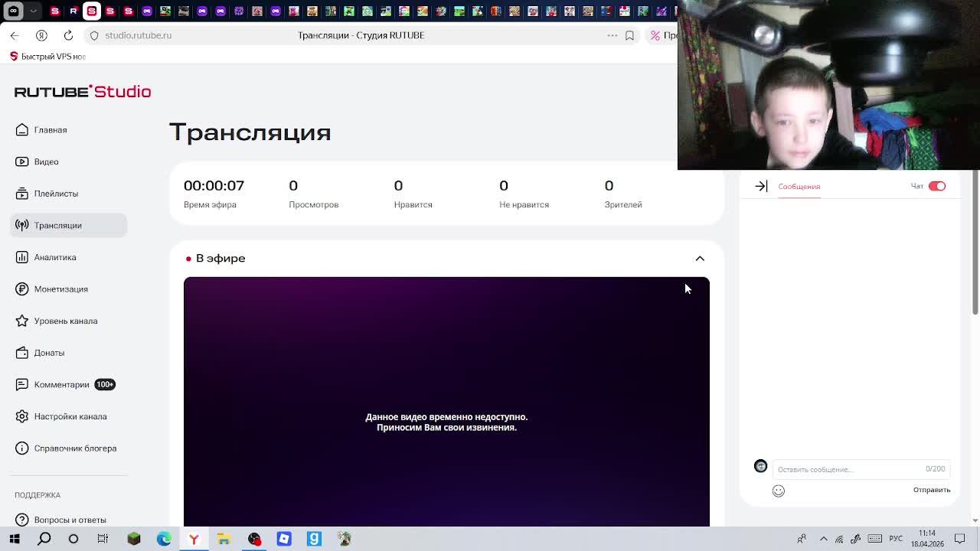Click the chat panel vertical scrollbar

pyautogui.click(x=975, y=242)
